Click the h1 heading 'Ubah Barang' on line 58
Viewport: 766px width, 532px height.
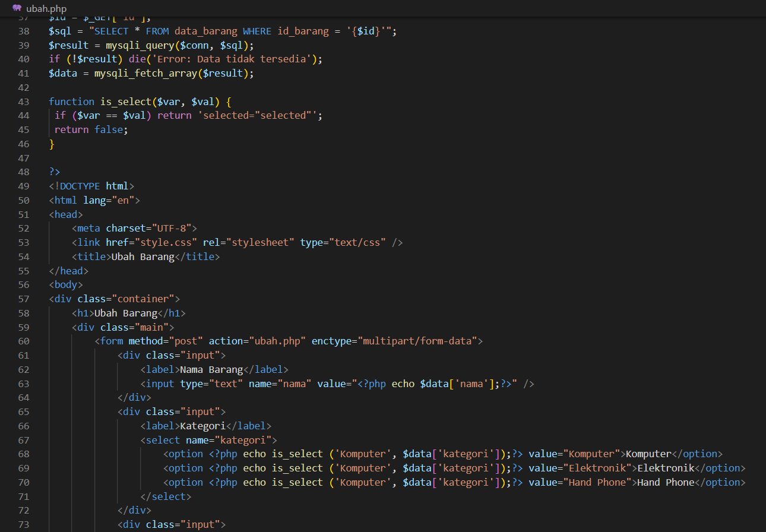tap(126, 312)
